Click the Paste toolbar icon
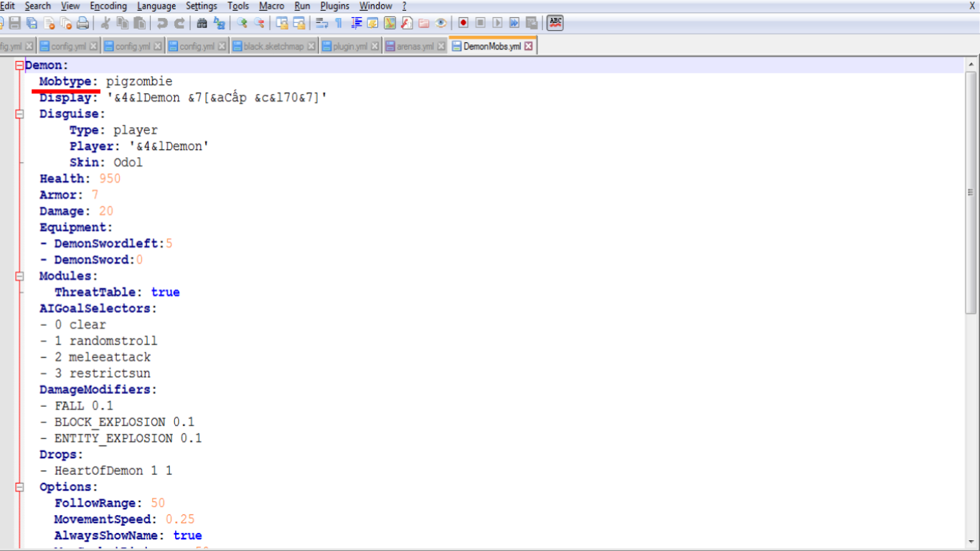This screenshot has height=551, width=980. point(140,23)
